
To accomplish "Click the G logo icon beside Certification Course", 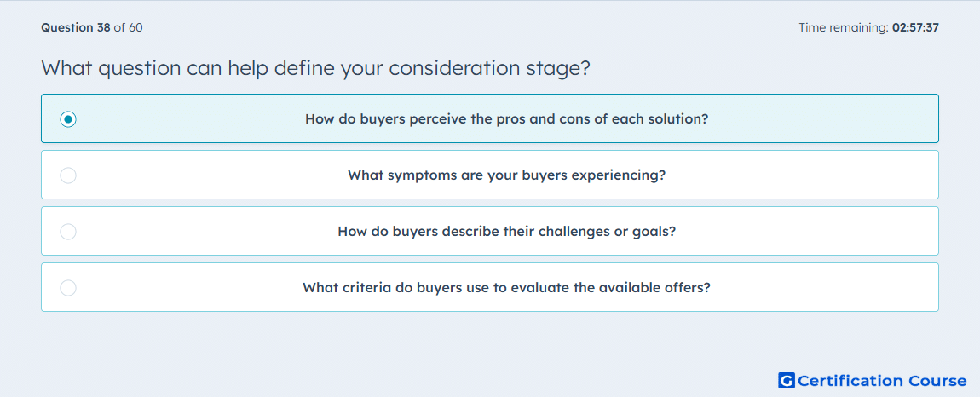I will coord(787,381).
